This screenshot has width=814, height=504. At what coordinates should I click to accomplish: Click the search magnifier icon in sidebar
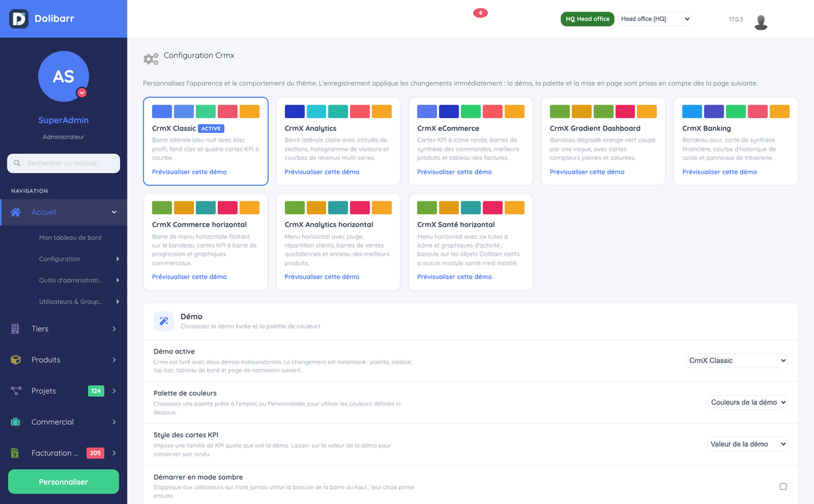coord(17,163)
